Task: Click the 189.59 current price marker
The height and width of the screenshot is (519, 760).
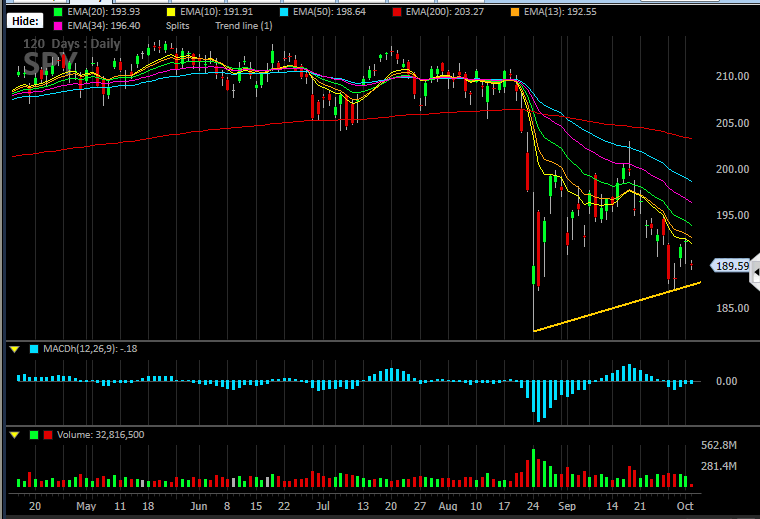Action: click(731, 266)
